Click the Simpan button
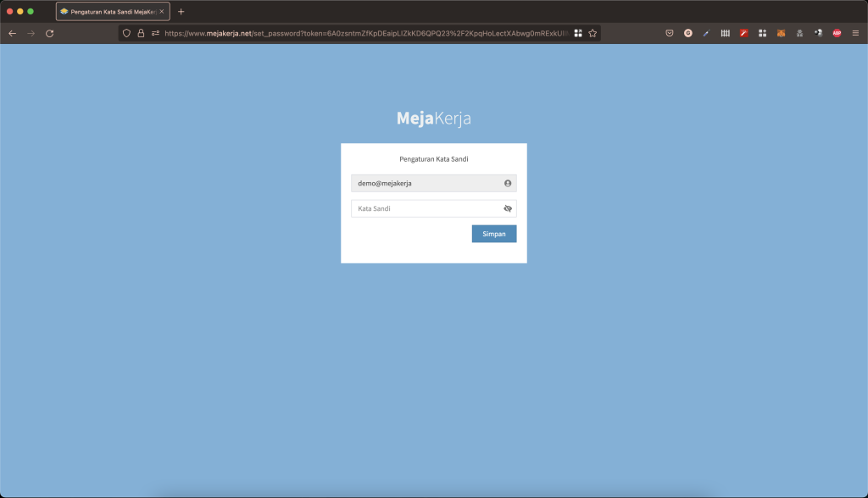 (x=494, y=234)
